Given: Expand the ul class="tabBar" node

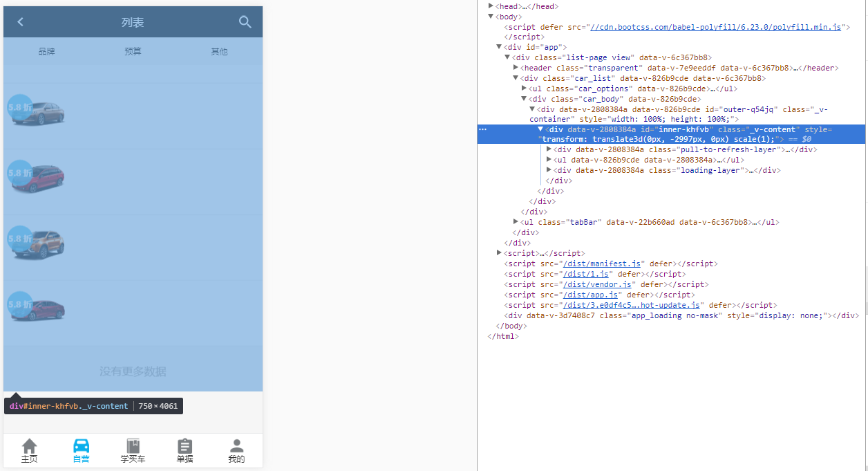Looking at the screenshot, I should tap(516, 222).
